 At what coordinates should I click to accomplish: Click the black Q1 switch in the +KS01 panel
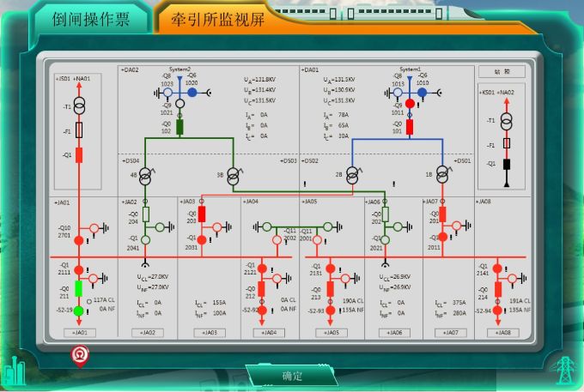tap(507, 164)
